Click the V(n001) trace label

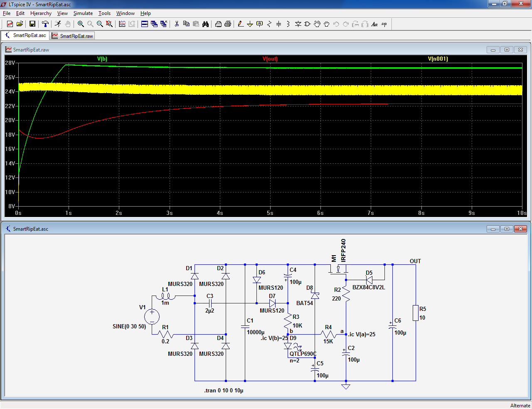tap(438, 59)
